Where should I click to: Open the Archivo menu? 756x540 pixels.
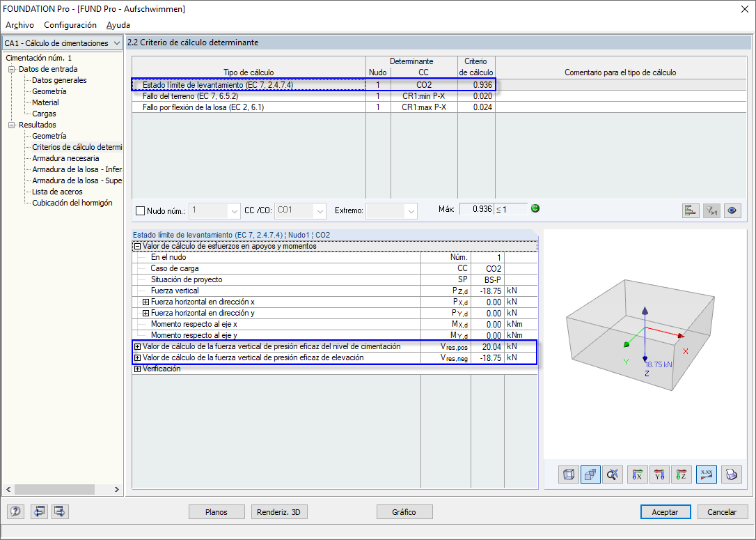pos(19,24)
